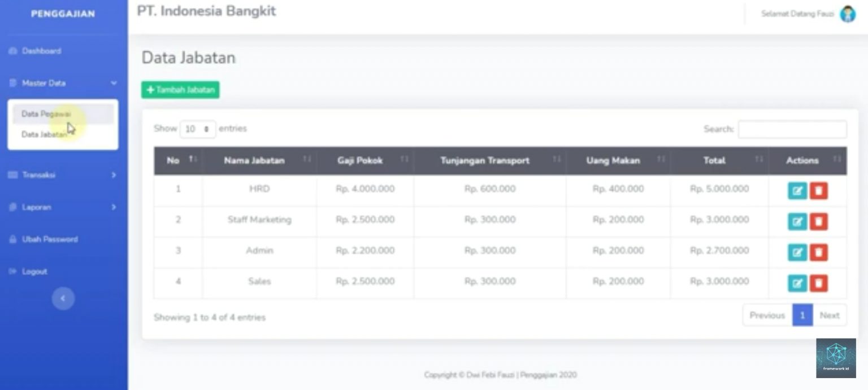This screenshot has height=390, width=868.
Task: Open the edit form for Admin row
Action: tap(797, 252)
